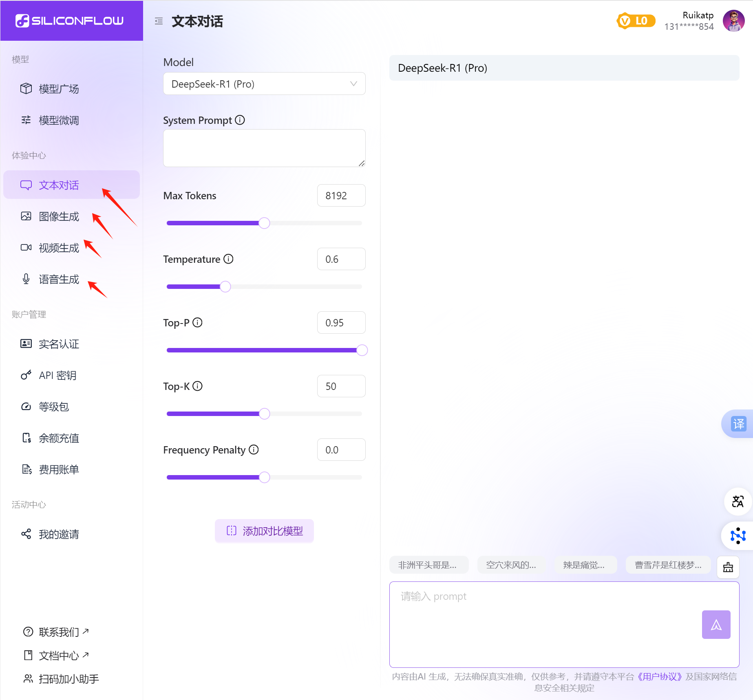Click the Max Tokens value field 8192
Viewport: 753px width, 700px height.
[341, 196]
